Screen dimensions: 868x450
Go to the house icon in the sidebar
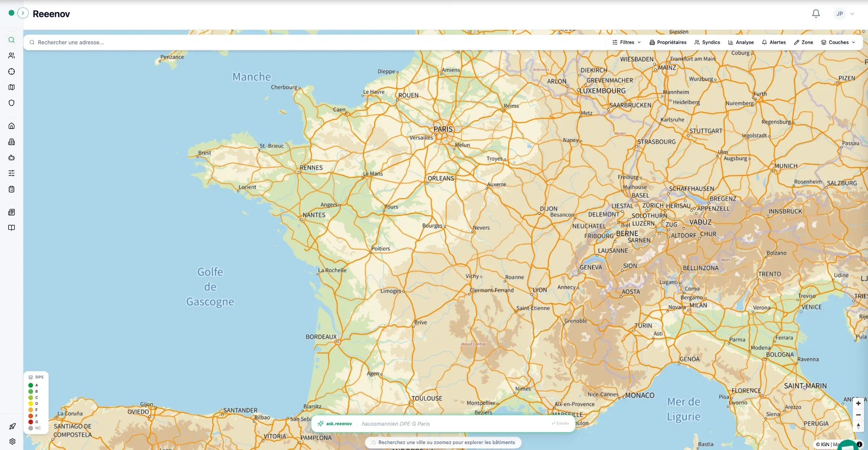tap(12, 126)
